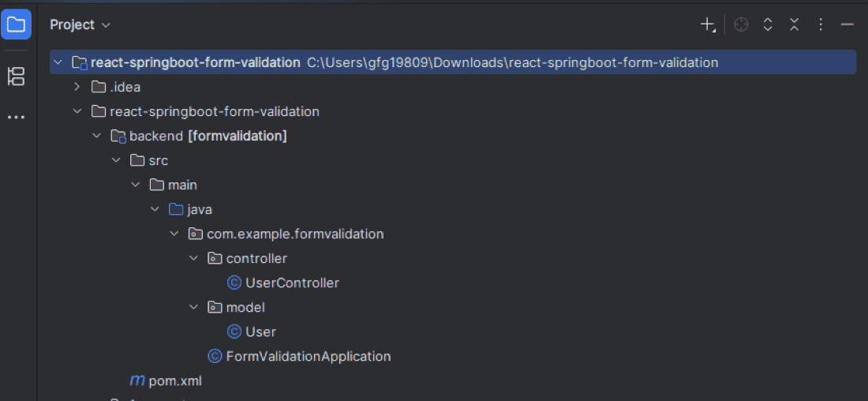This screenshot has width=868, height=401.
Task: Collapse the main folder
Action: (135, 185)
